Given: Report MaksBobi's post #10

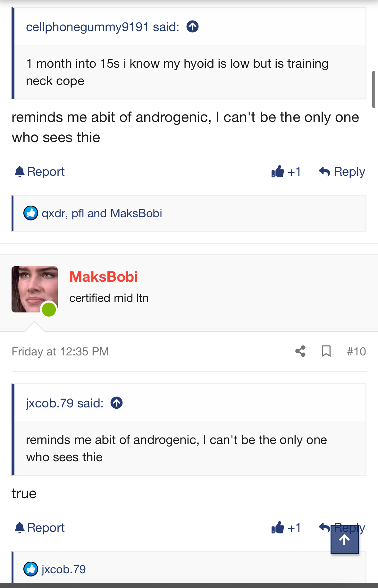Looking at the screenshot, I should tap(40, 528).
